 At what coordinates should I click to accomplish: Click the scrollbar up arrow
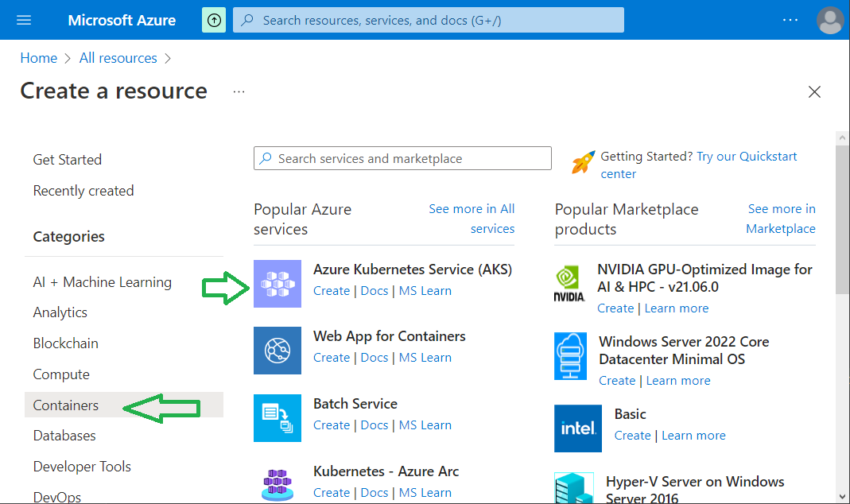coord(842,138)
